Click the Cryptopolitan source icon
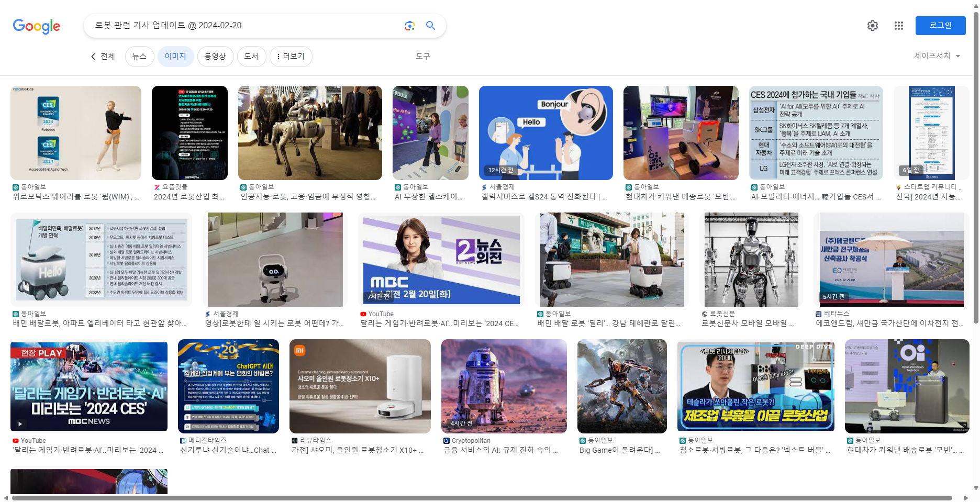This screenshot has height=502, width=980. pos(447,441)
